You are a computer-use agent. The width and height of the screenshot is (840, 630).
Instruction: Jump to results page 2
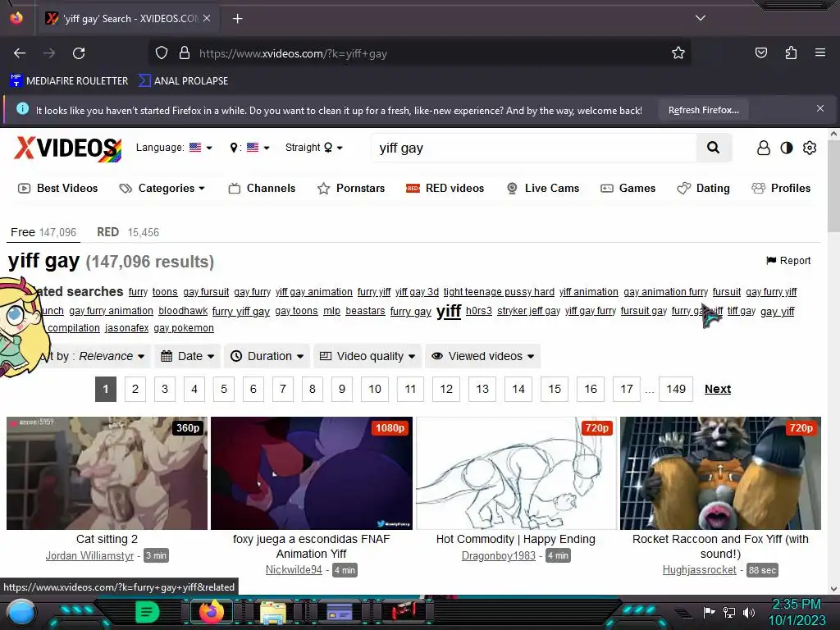[x=135, y=389]
